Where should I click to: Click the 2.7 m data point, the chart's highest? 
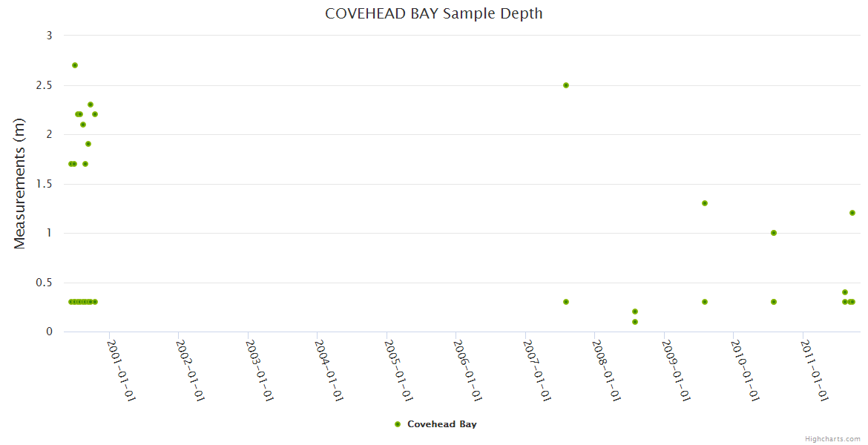(x=75, y=65)
